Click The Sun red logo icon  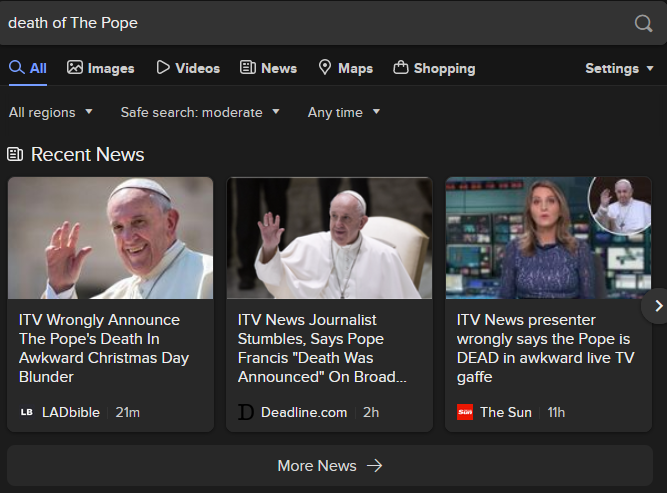coord(465,412)
